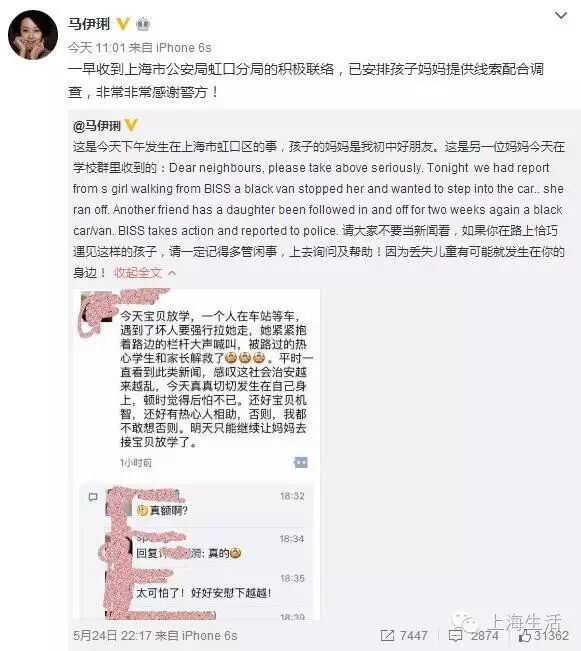581x651 pixels.
Task: Click the comment bubble icon in moments screenshot
Action: click(93, 497)
